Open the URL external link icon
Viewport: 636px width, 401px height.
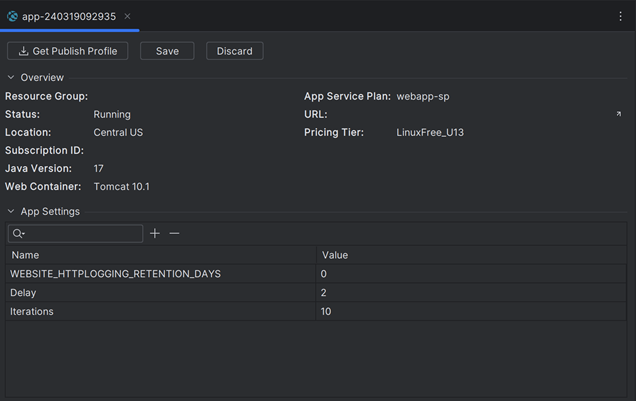[619, 114]
